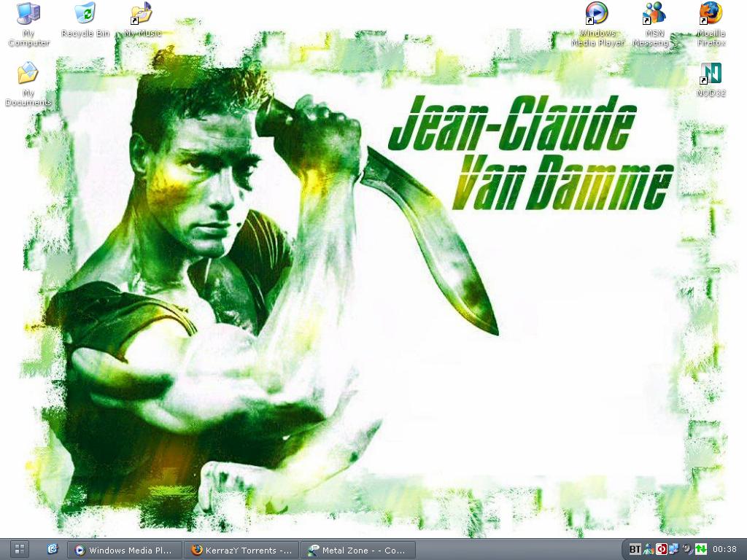Image resolution: width=747 pixels, height=560 pixels.
Task: Click the 00:38 system clock
Action: tap(724, 550)
